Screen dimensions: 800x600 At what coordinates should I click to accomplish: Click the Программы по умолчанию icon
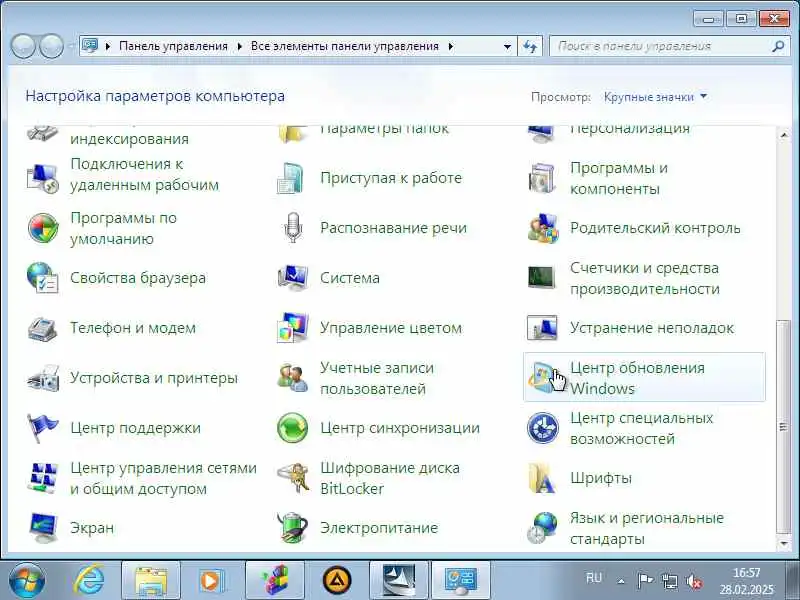coord(42,228)
